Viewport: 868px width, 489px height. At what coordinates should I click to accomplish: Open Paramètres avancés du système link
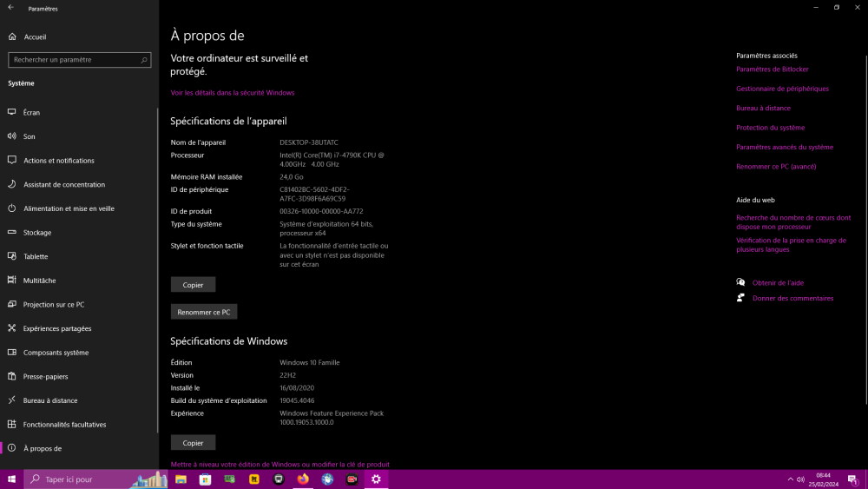(785, 147)
